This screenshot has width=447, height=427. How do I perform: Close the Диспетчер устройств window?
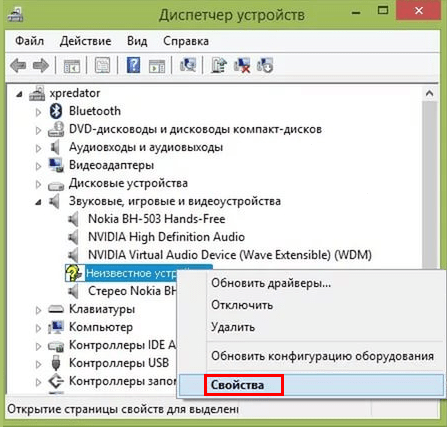[419, 11]
